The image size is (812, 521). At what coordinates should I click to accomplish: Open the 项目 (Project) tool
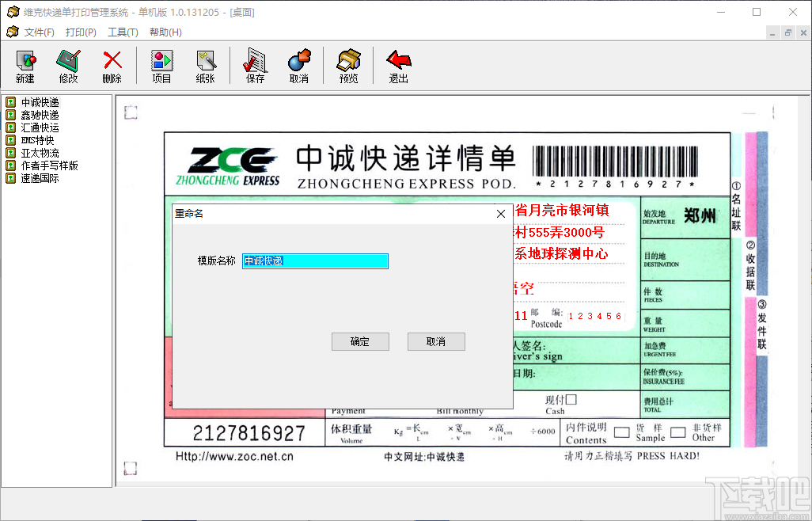click(x=161, y=66)
